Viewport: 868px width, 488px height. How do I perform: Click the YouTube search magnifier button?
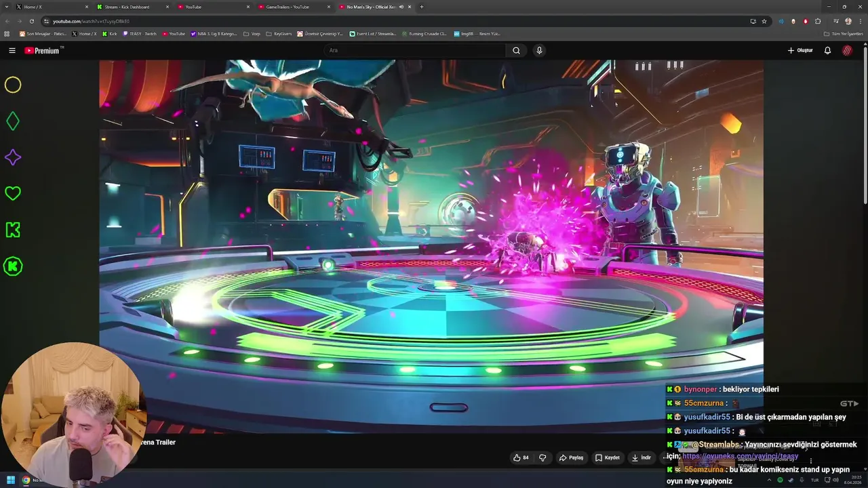coord(516,50)
